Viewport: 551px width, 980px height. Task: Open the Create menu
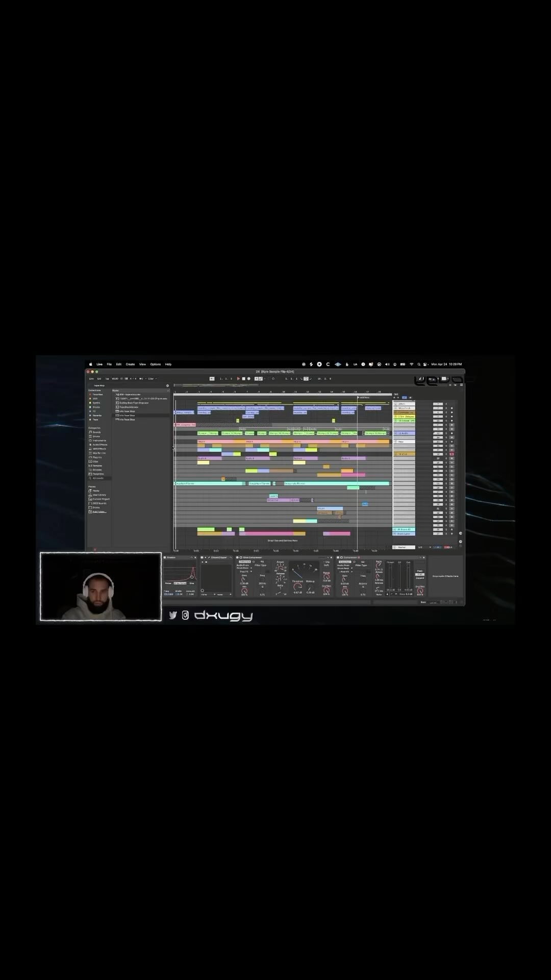coord(130,364)
